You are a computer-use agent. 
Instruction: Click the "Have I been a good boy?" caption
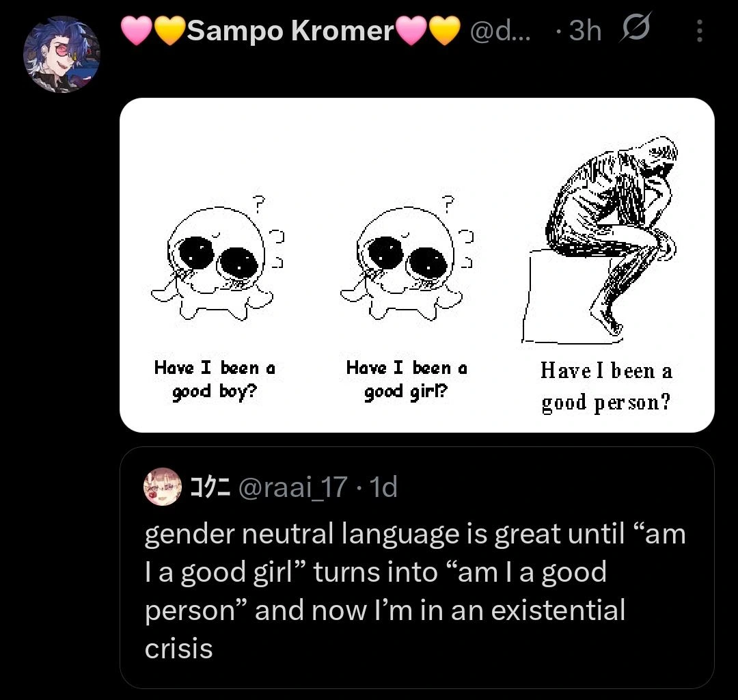[x=214, y=380]
